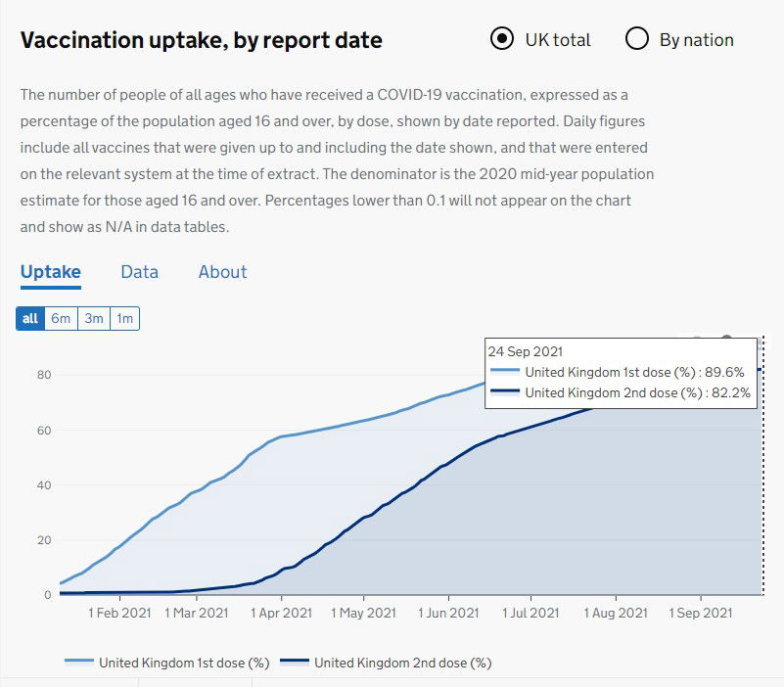Set chart range to 6m

[x=61, y=318]
